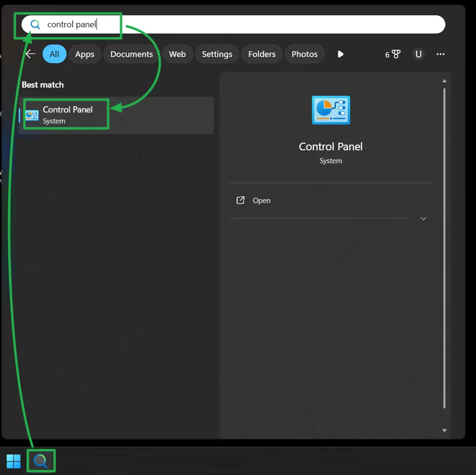
Task: Click the large Control Panel preview icon
Action: (331, 110)
